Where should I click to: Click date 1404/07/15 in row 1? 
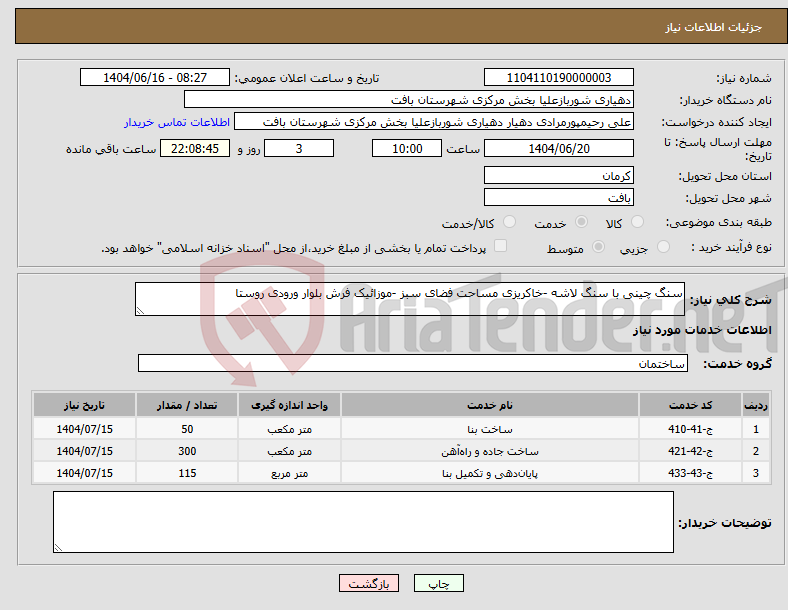coord(84,429)
